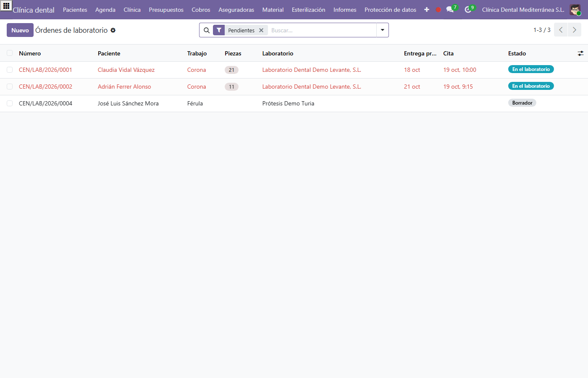Expand the search options dropdown arrow
This screenshot has width=588, height=378.
click(383, 30)
